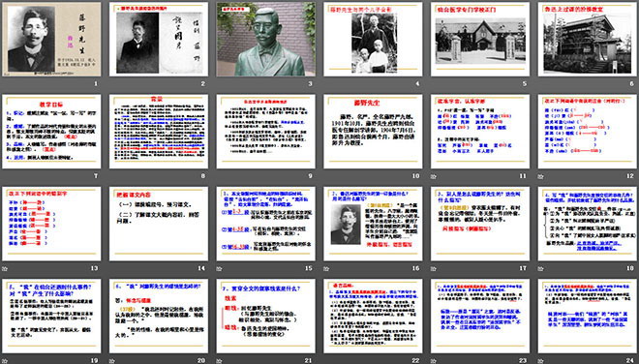Select slide 4 showing the family photo
This screenshot has width=639, height=364.
[x=373, y=39]
